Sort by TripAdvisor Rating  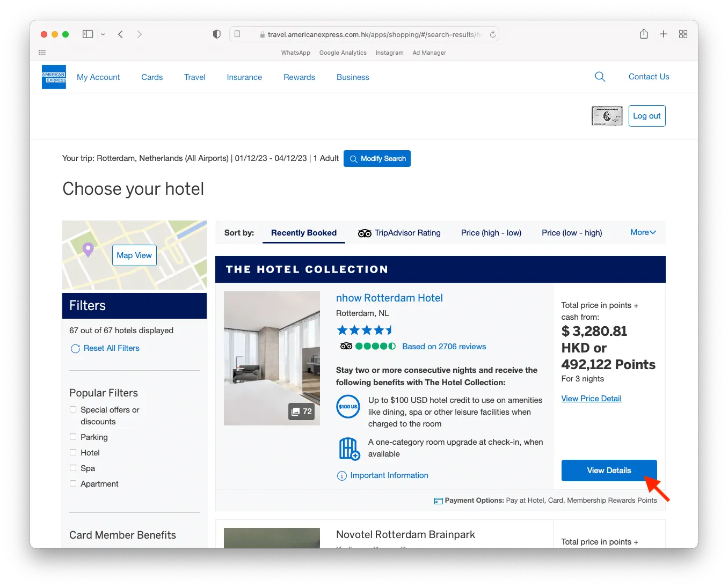click(x=399, y=233)
